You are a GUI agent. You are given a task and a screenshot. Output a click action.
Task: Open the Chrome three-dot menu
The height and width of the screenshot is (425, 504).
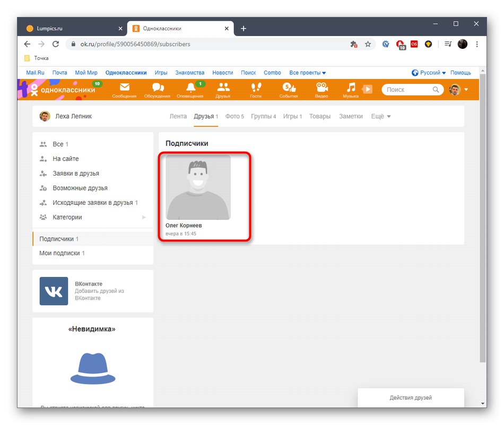(477, 44)
